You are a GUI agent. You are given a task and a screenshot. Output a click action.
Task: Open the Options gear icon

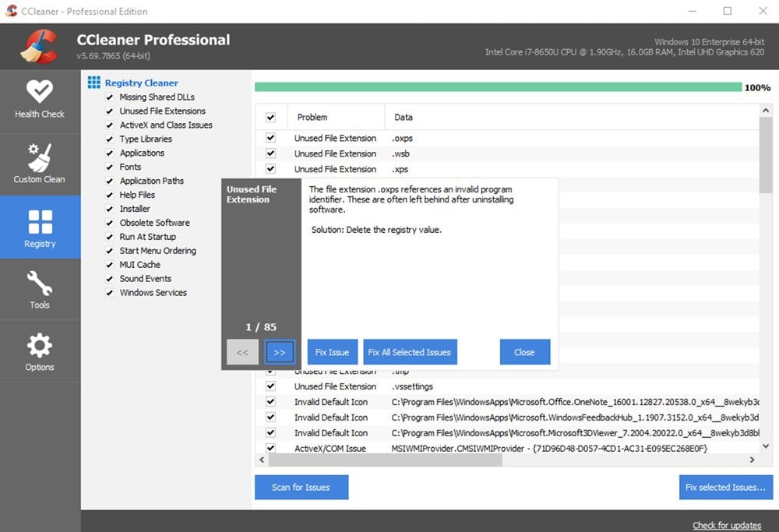tap(40, 345)
